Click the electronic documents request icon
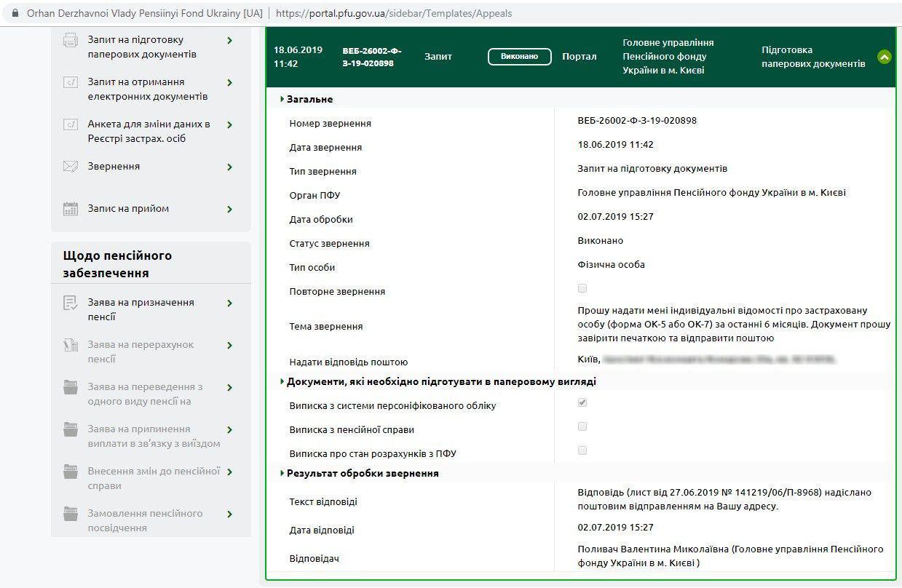Viewport: 902px width, 588px height. pos(70,82)
